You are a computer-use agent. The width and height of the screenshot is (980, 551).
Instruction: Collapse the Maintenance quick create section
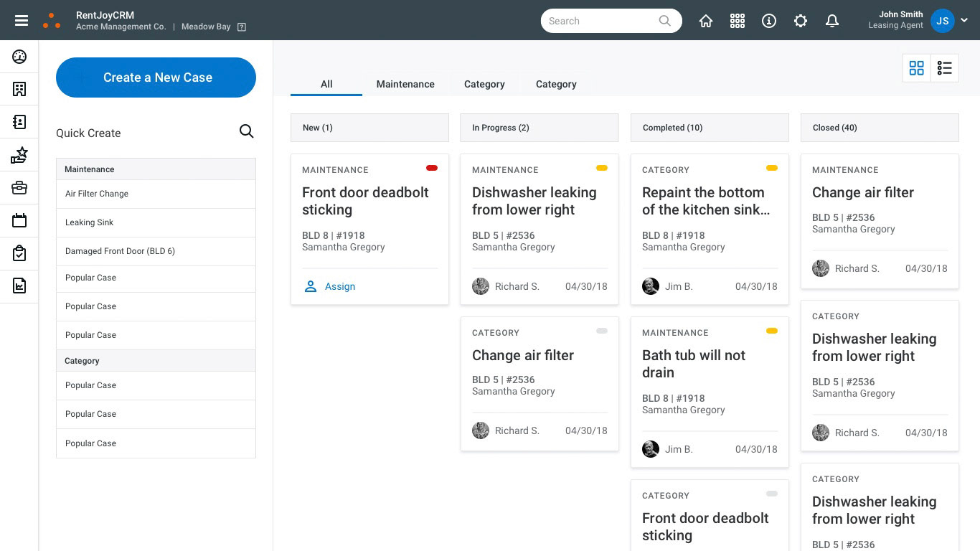(x=156, y=169)
